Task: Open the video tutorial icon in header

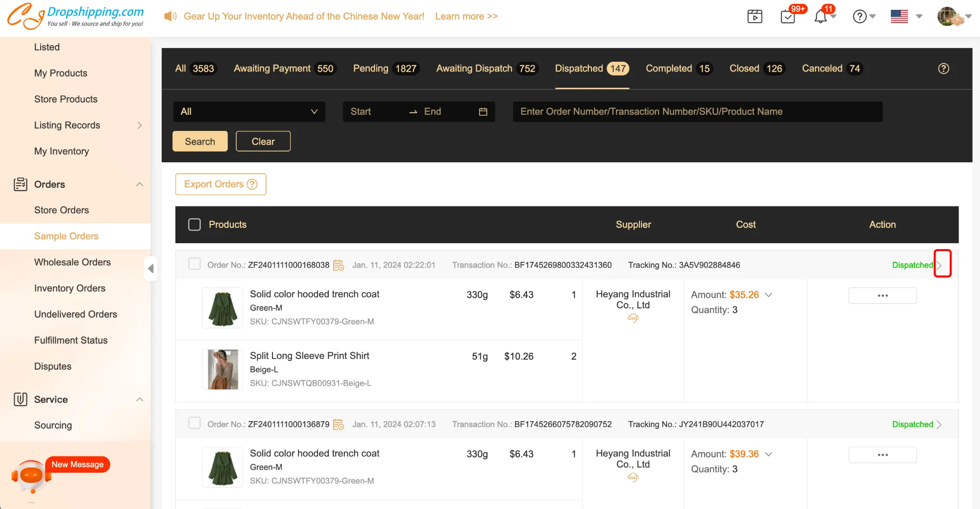Action: (x=755, y=17)
